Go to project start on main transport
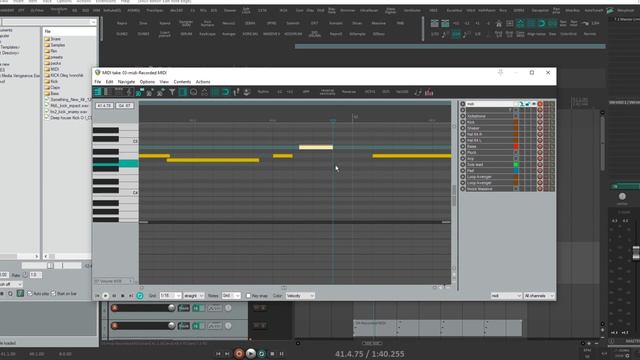 [218, 353]
